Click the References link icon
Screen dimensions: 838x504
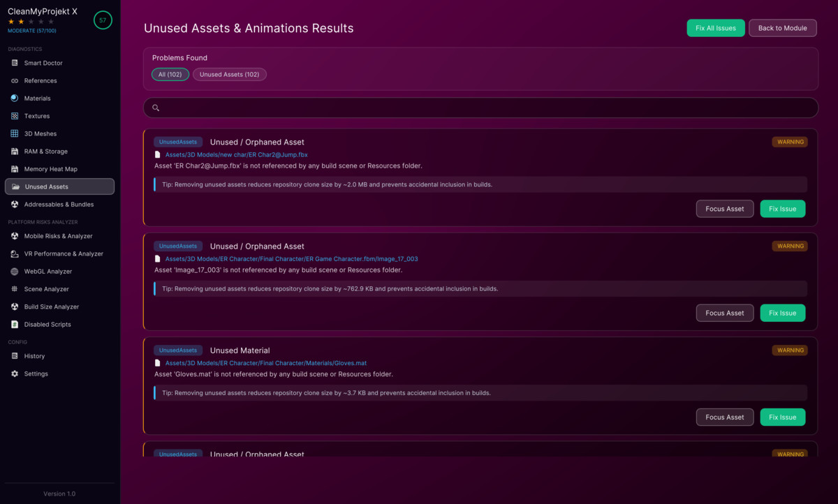15,81
